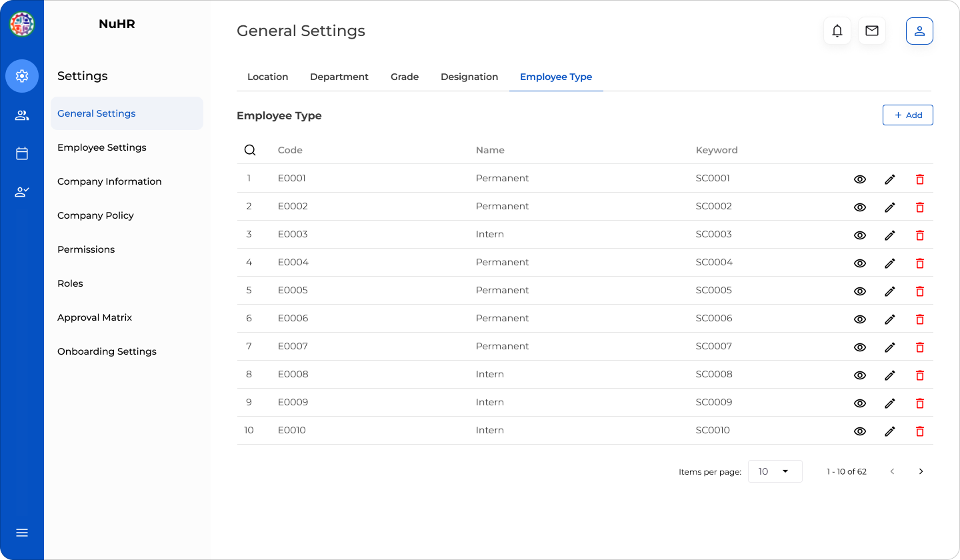Open the calendar sidebar icon
Viewport: 960px width, 560px height.
pyautogui.click(x=21, y=153)
